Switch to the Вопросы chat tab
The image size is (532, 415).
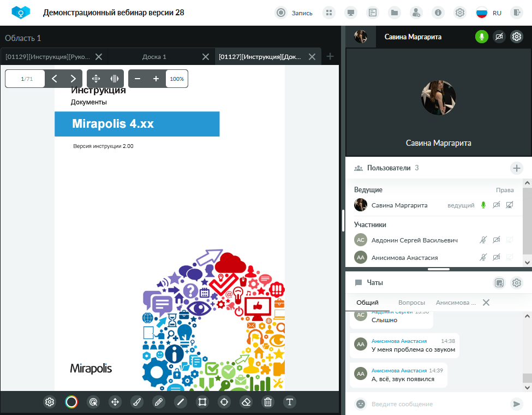coord(411,303)
